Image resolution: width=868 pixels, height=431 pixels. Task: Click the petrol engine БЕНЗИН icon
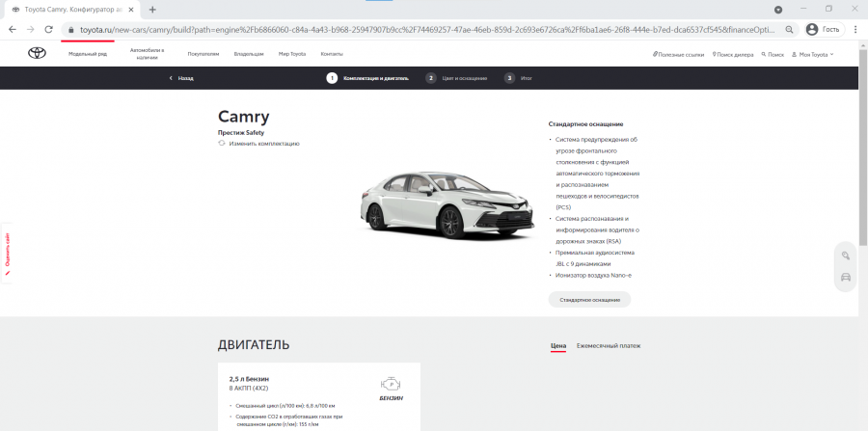391,389
